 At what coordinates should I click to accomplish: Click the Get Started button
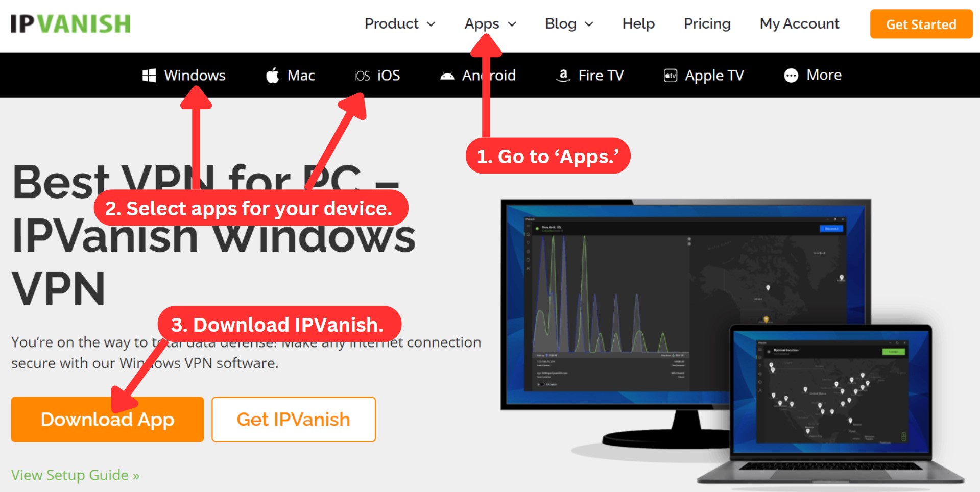coord(921,24)
